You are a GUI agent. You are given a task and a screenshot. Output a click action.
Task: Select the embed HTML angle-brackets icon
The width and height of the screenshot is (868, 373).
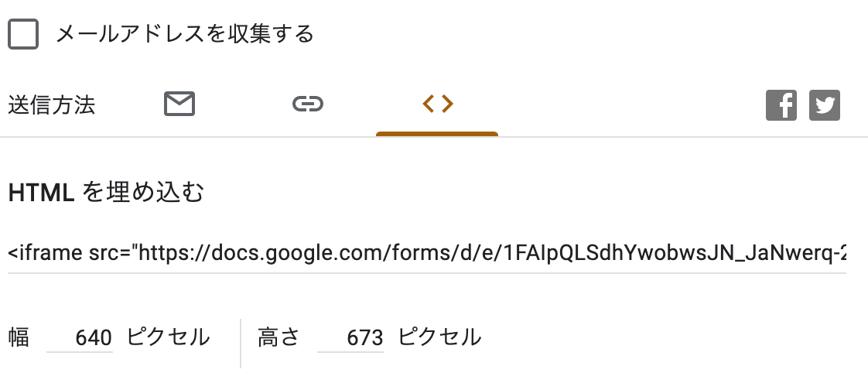click(437, 104)
